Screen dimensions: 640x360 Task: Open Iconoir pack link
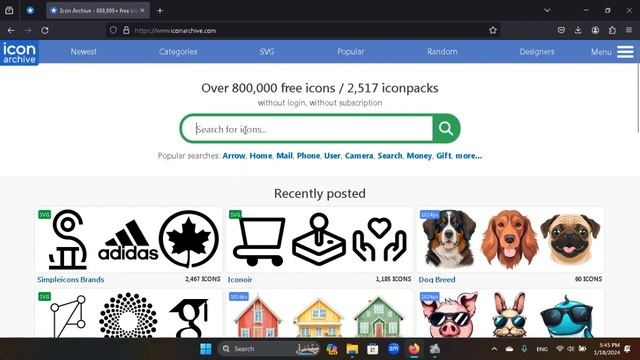tap(240, 280)
